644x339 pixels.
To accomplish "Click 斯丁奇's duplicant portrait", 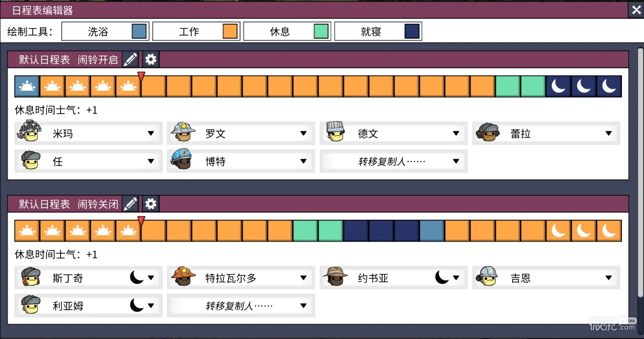I will click(31, 277).
